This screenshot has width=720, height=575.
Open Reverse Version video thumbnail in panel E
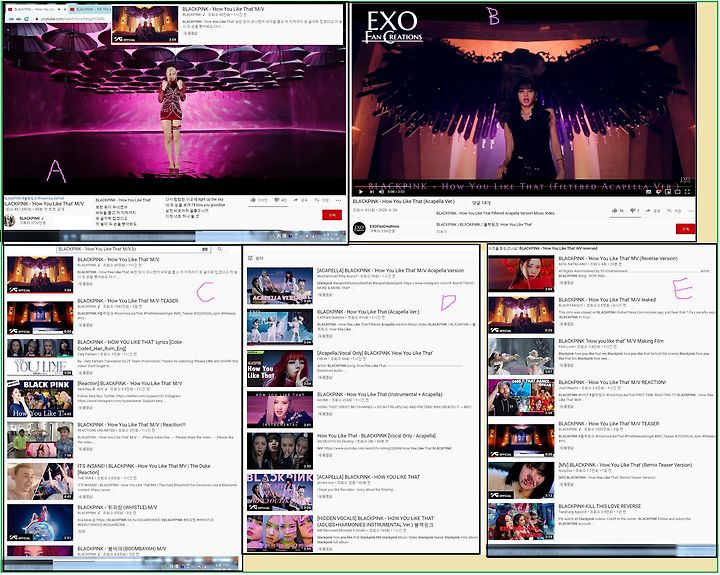(521, 274)
